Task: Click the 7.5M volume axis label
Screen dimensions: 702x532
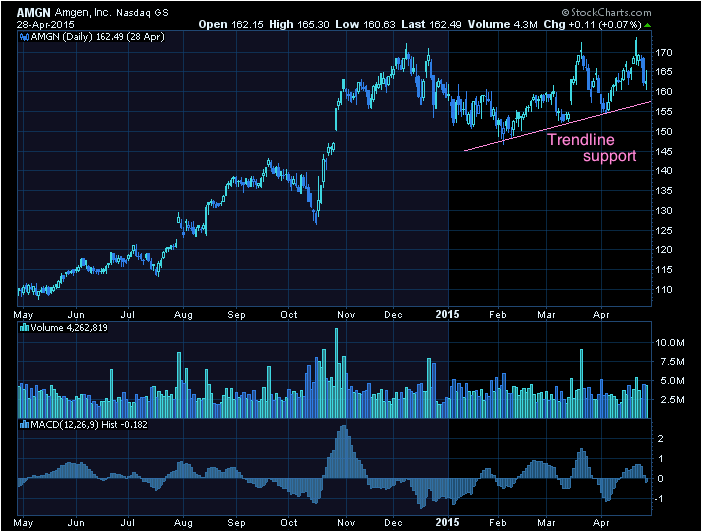Action: click(x=672, y=362)
